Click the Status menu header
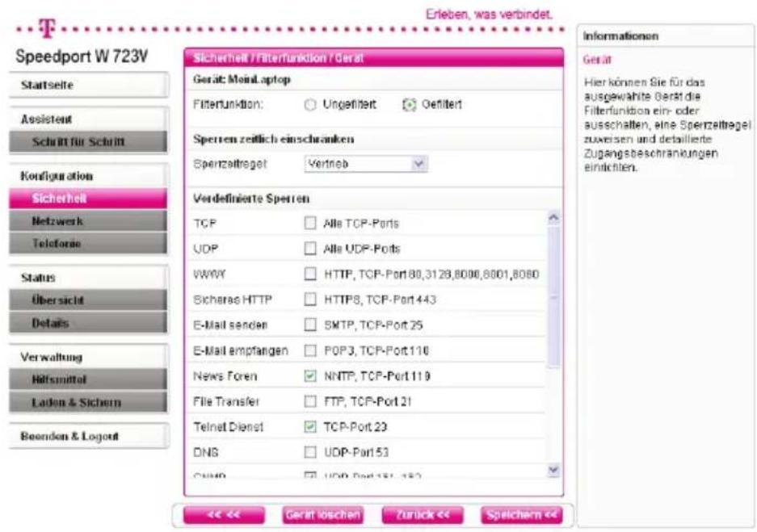 click(x=89, y=278)
